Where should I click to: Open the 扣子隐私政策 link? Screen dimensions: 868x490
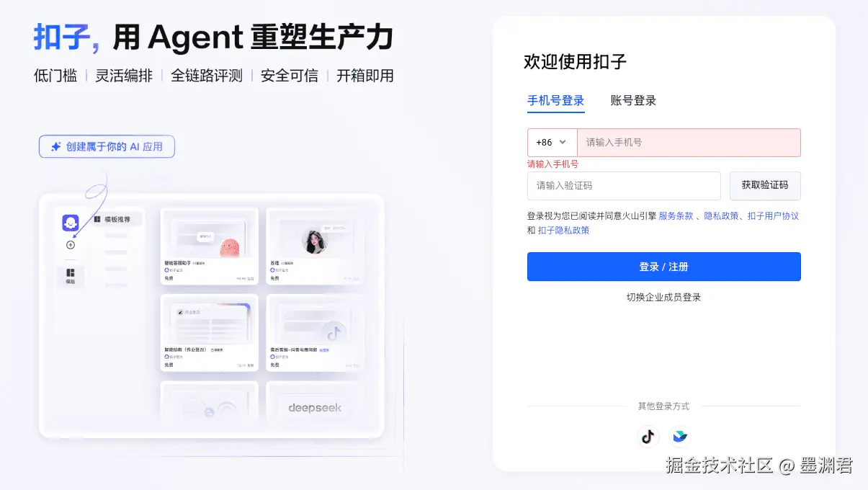(x=563, y=231)
